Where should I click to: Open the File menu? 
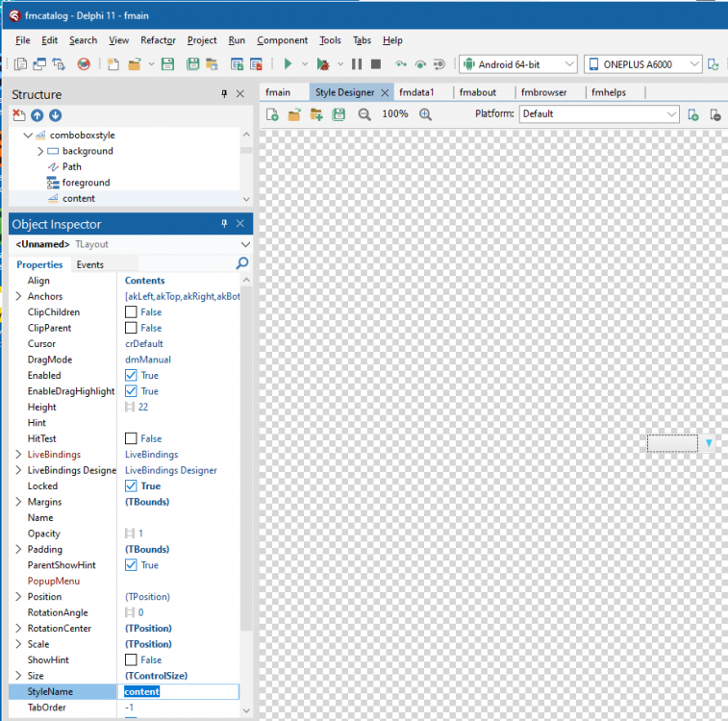coord(23,40)
